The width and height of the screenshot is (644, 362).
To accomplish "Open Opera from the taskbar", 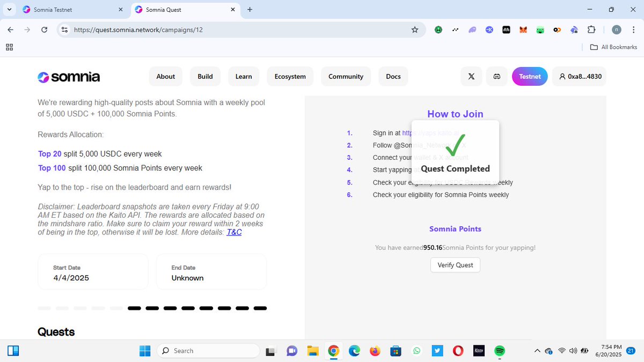I will tap(458, 351).
